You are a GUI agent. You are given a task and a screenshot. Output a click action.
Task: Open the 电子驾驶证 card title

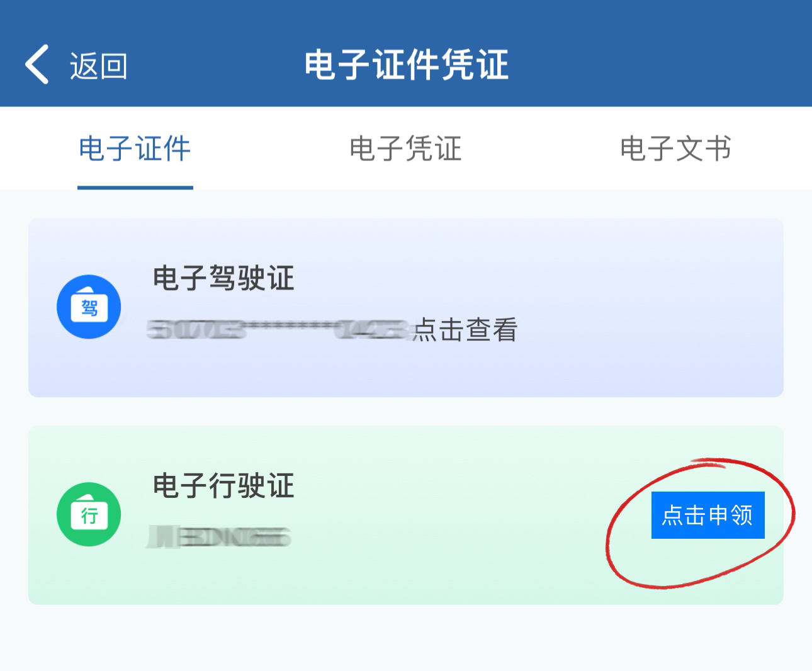(x=223, y=278)
